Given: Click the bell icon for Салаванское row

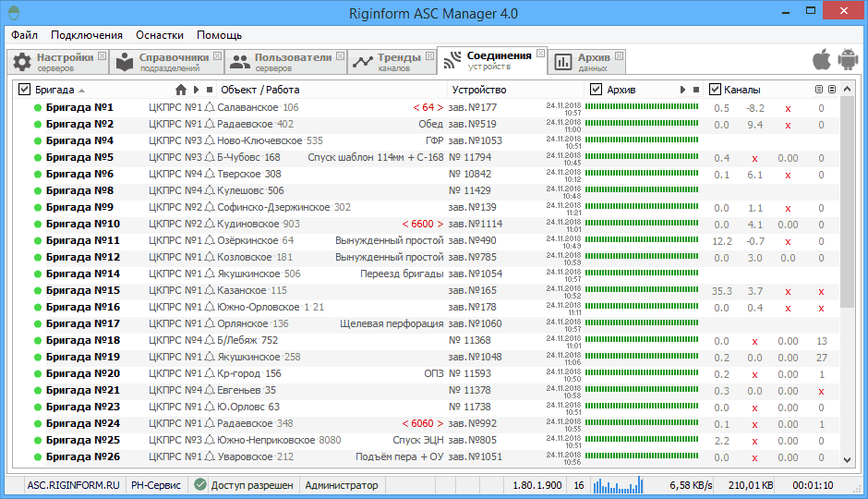Looking at the screenshot, I should click(x=210, y=107).
